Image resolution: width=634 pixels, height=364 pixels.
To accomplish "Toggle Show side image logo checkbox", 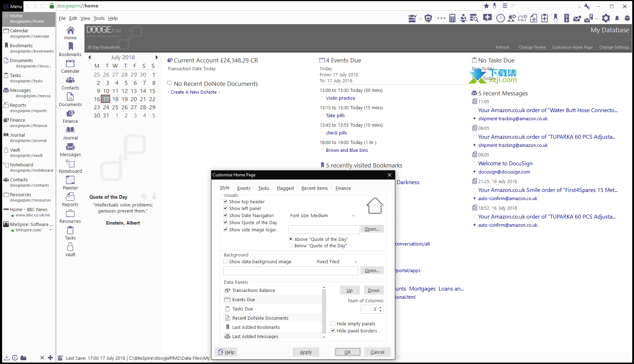I will [x=225, y=229].
